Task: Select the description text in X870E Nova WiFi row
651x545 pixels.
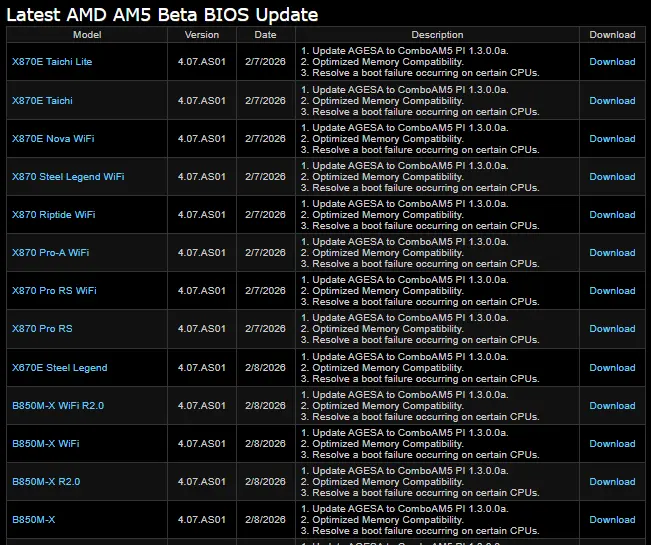Action: pyautogui.click(x=420, y=139)
